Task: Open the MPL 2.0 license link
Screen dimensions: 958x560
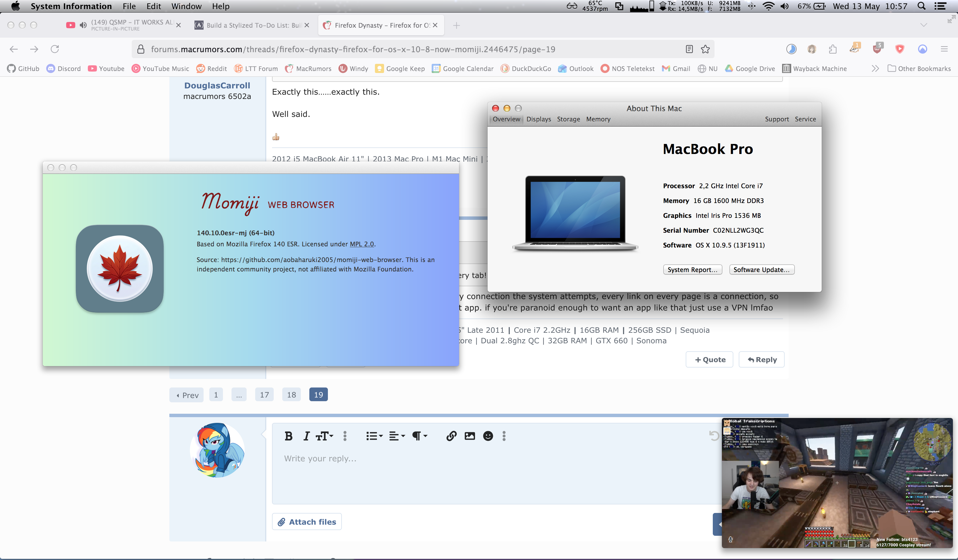Action: pos(362,244)
